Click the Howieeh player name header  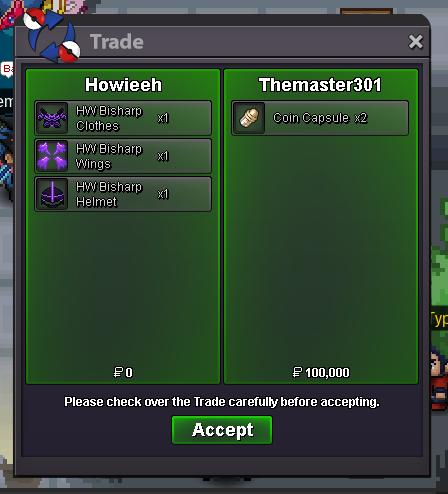[123, 85]
